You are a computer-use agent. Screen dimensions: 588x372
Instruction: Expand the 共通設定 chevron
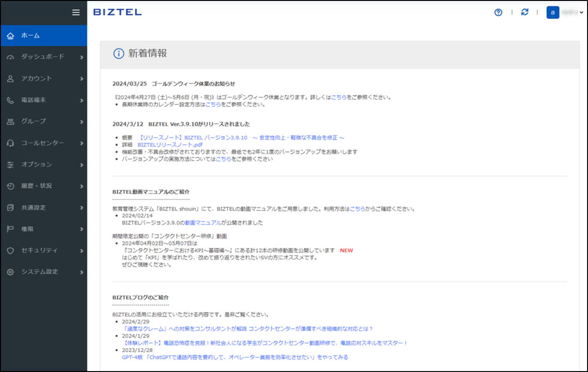point(82,208)
